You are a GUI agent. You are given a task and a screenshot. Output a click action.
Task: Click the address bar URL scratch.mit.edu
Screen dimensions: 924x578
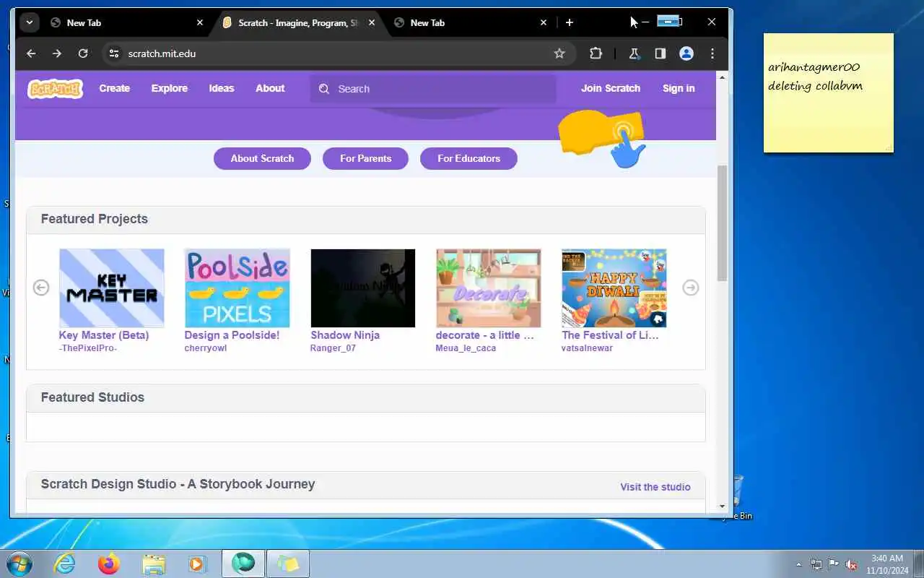coord(162,53)
